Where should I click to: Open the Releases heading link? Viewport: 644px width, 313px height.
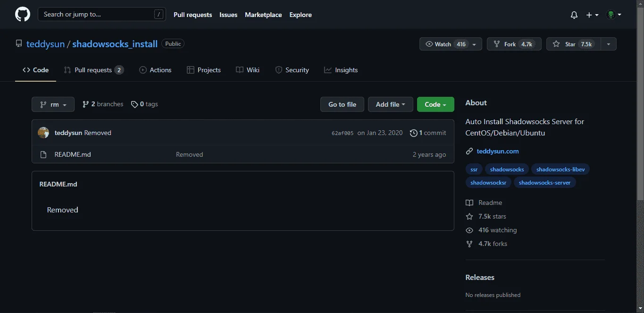pyautogui.click(x=480, y=278)
